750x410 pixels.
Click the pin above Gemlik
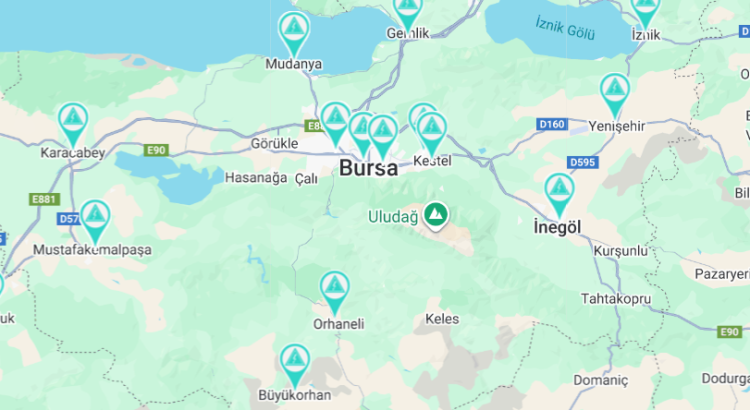click(x=408, y=12)
